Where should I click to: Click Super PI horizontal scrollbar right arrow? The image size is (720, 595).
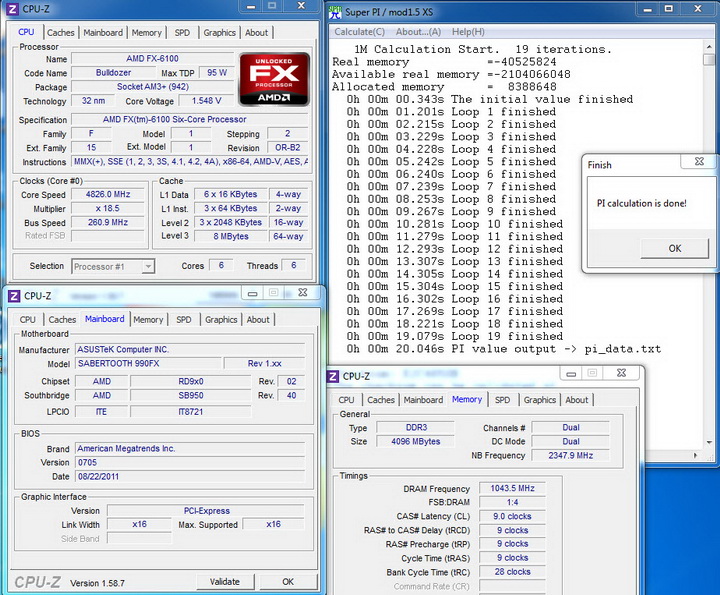[696, 456]
